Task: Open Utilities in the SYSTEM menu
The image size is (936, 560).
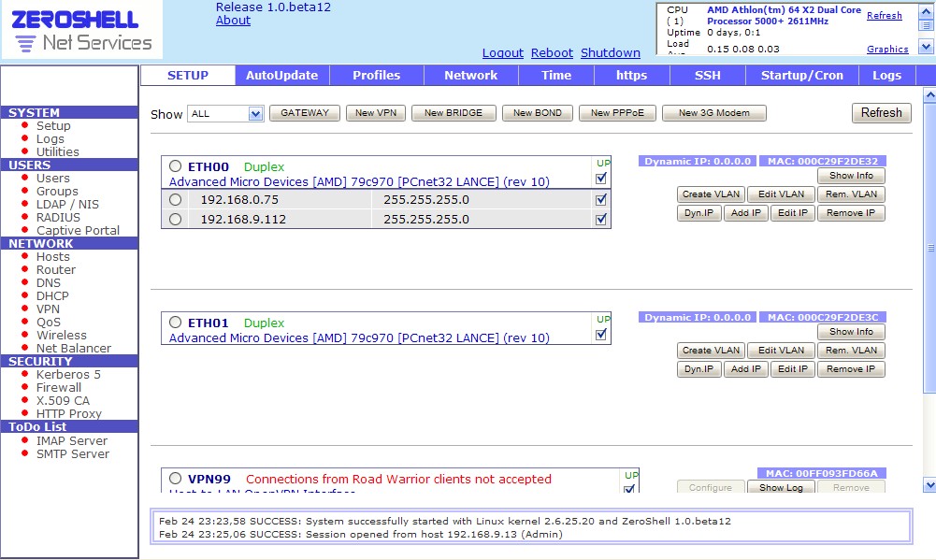Action: (x=57, y=152)
